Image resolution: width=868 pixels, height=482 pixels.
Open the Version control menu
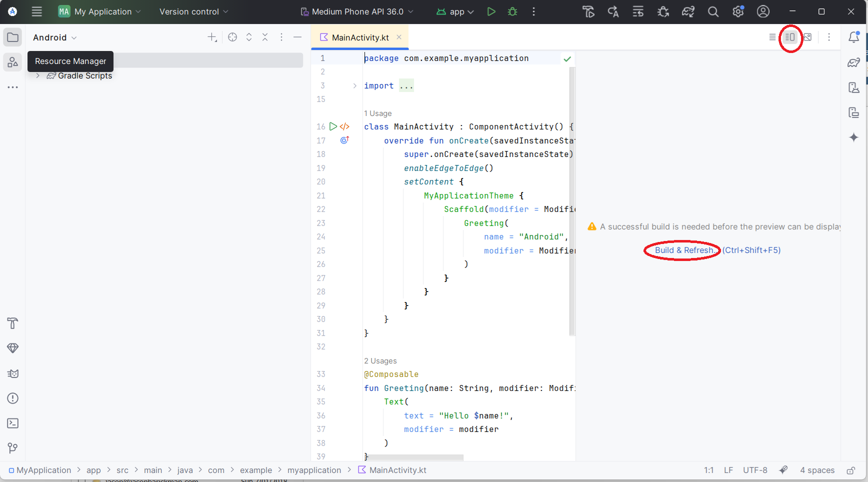coord(193,11)
